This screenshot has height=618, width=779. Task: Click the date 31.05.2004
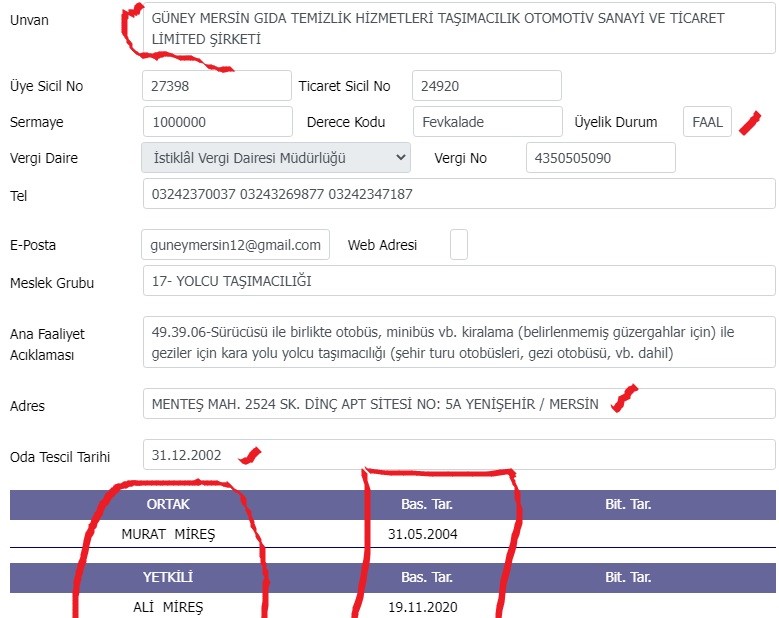coord(423,534)
